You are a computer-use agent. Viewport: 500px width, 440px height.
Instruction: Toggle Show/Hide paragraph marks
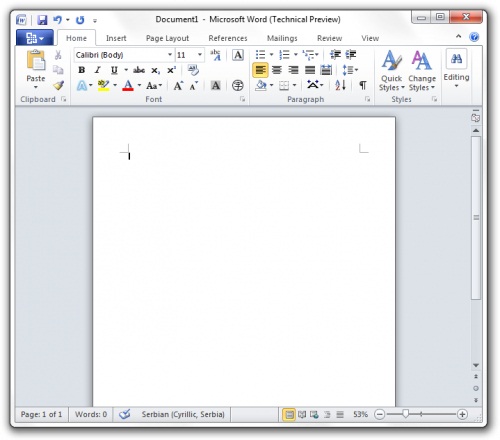click(363, 85)
